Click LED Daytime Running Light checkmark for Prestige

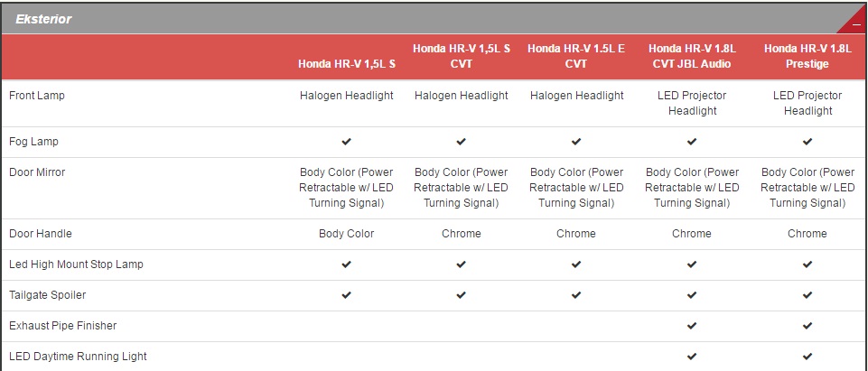[807, 357]
